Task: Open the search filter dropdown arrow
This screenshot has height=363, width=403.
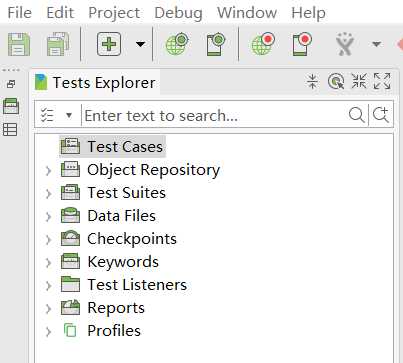Action: tap(69, 116)
